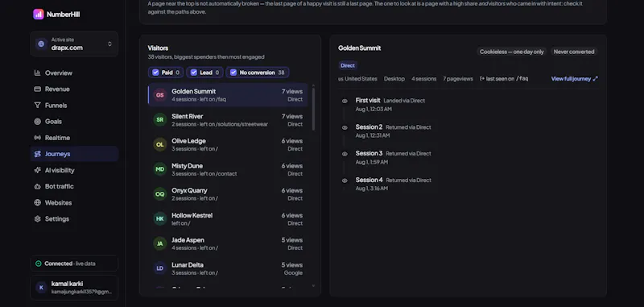Click the OL avatar for Olive Ledge

[x=159, y=145]
